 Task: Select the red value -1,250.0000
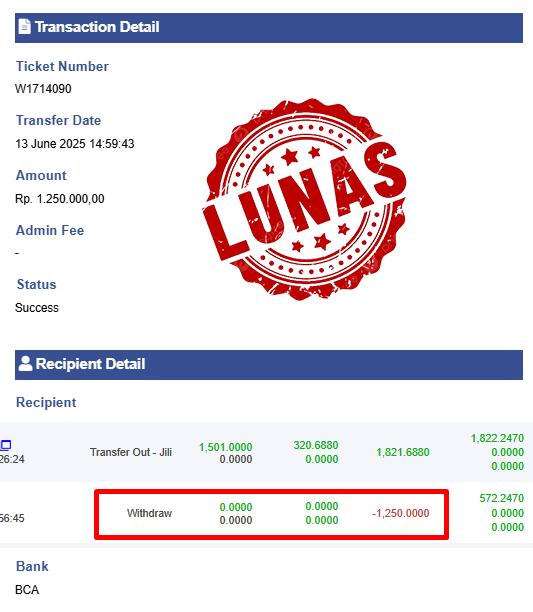tap(401, 513)
